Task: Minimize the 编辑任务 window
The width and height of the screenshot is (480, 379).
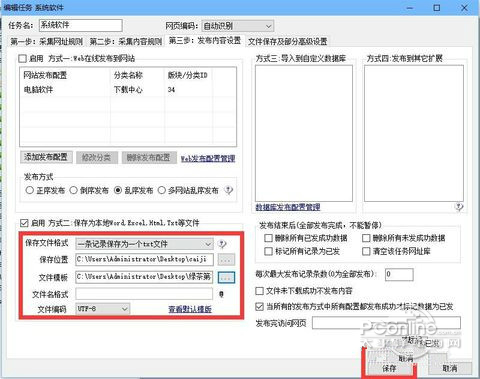Action: pyautogui.click(x=410, y=8)
